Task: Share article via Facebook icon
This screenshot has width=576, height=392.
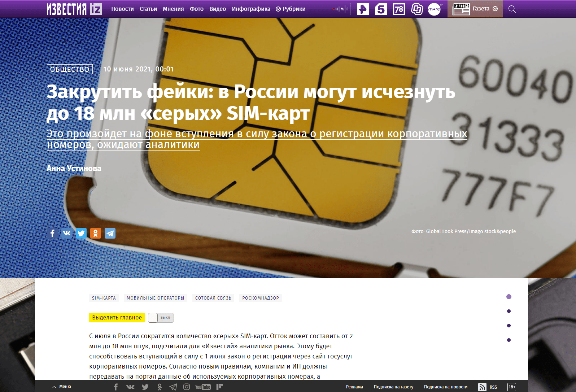Action: tap(52, 233)
